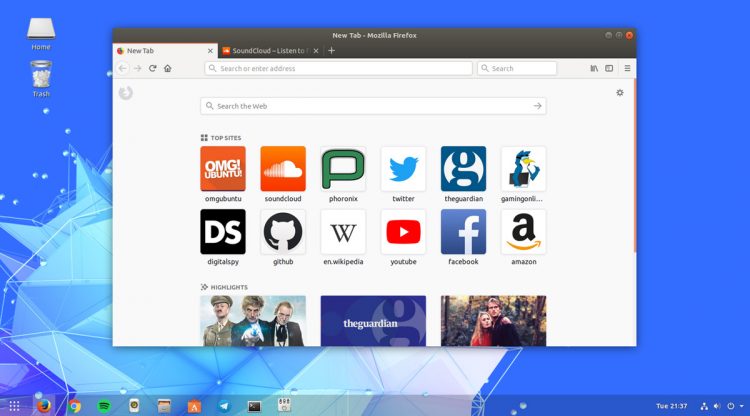Open the Home desktop folder icon
Image resolution: width=750 pixels, height=416 pixels.
(x=41, y=33)
